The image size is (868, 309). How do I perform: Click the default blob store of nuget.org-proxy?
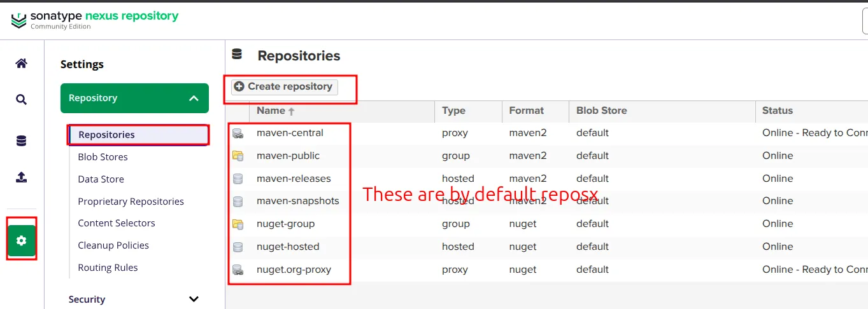click(x=592, y=270)
